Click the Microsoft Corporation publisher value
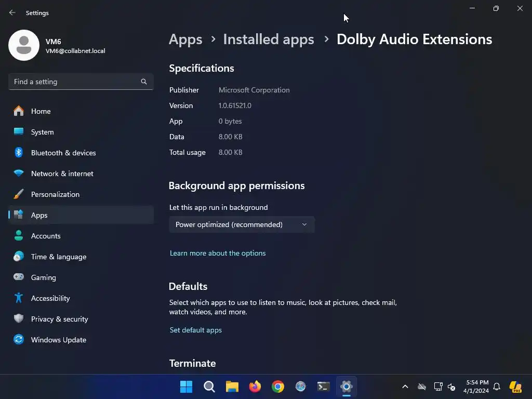Image resolution: width=532 pixels, height=399 pixels. 254,90
